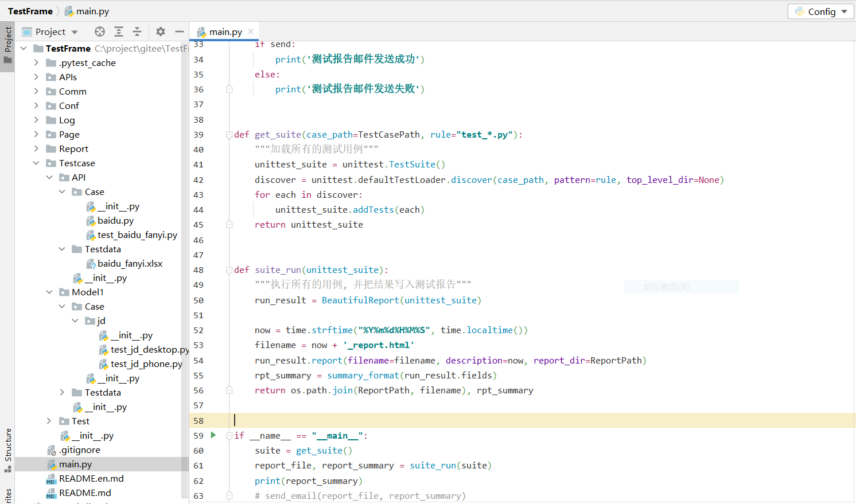Viewport: 856px width, 504px height.
Task: Fold the if __name__ block at line 59
Action: (229, 436)
